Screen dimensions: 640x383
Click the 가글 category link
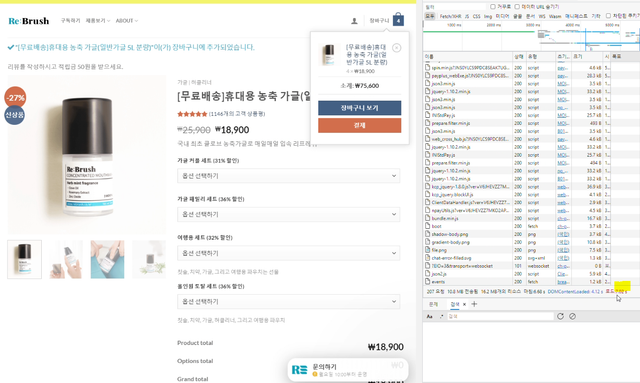(x=182, y=82)
